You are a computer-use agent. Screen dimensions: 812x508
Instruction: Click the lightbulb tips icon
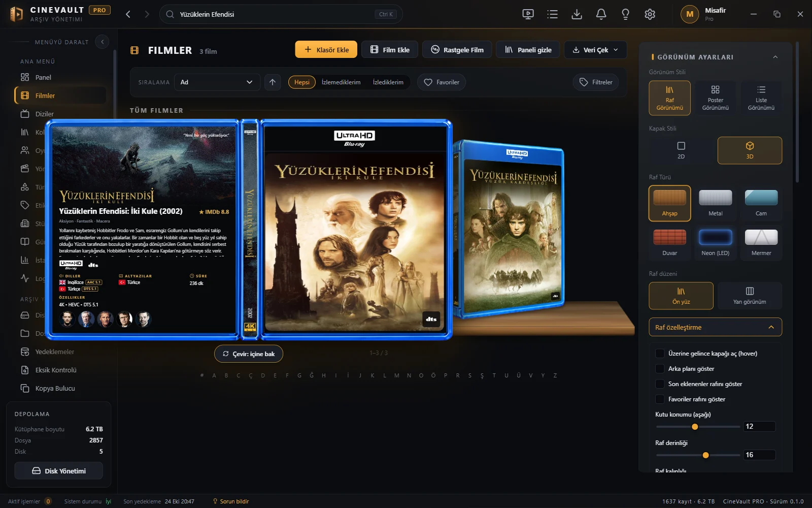(x=625, y=14)
